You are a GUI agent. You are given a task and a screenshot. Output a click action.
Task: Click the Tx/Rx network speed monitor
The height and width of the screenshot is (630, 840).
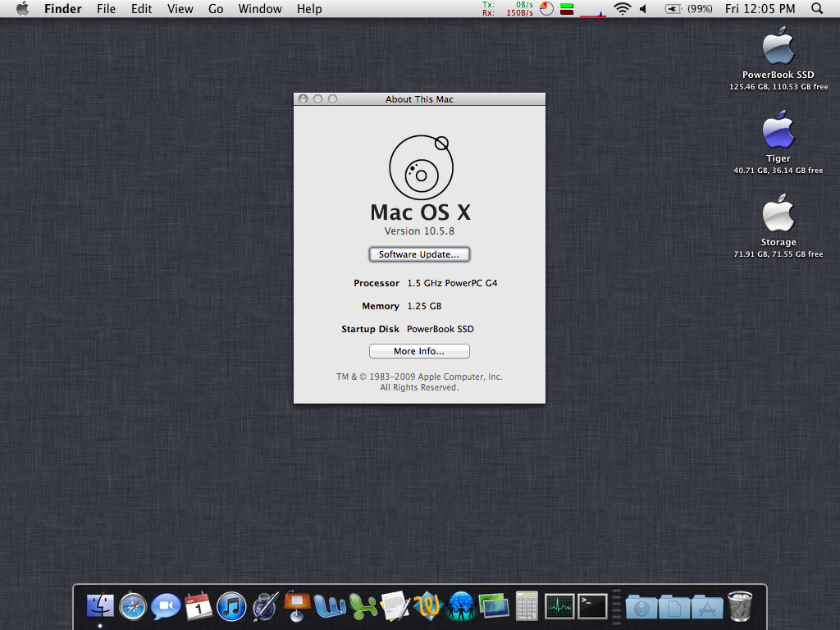[x=507, y=8]
